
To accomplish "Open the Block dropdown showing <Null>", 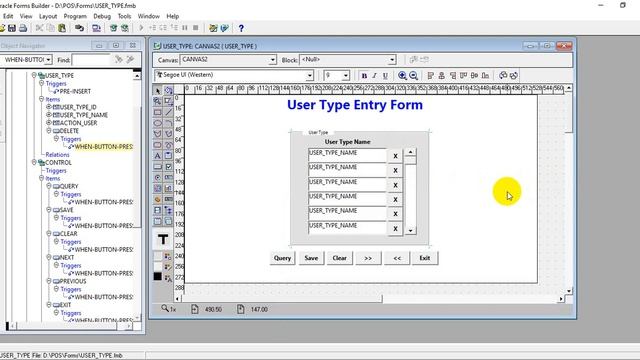I will [392, 60].
